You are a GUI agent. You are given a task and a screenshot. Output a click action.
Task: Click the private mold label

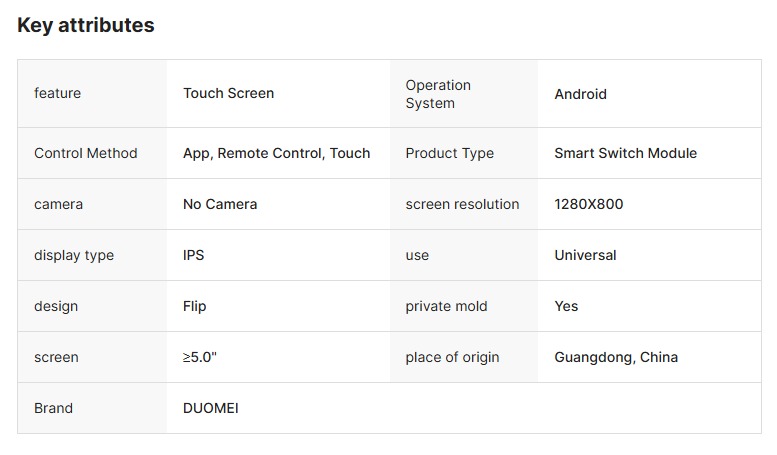446,306
